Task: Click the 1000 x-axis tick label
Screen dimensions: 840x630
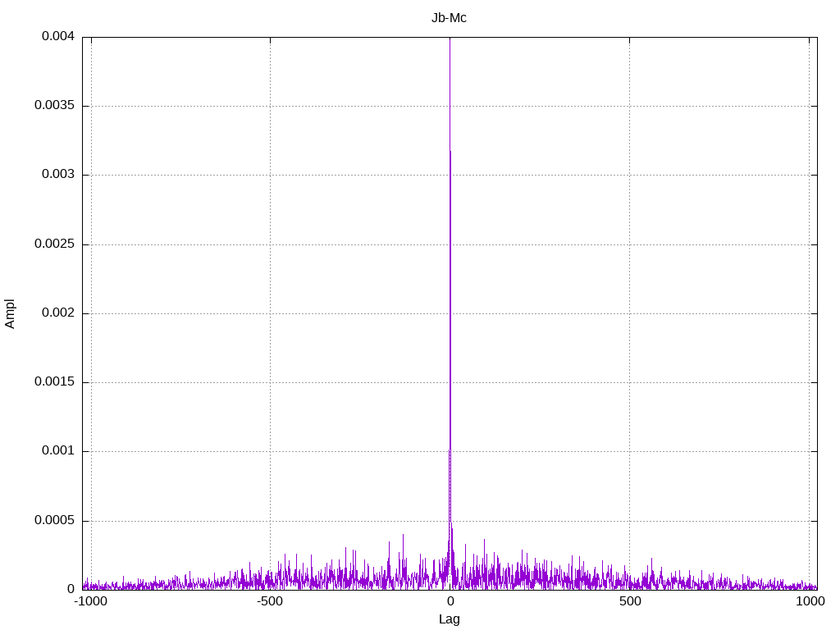Action: 809,602
